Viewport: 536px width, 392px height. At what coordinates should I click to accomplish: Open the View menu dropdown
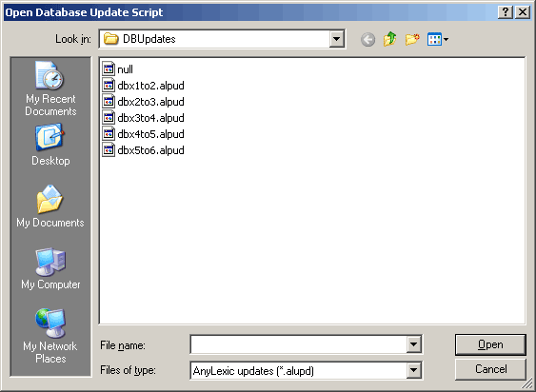[x=438, y=39]
